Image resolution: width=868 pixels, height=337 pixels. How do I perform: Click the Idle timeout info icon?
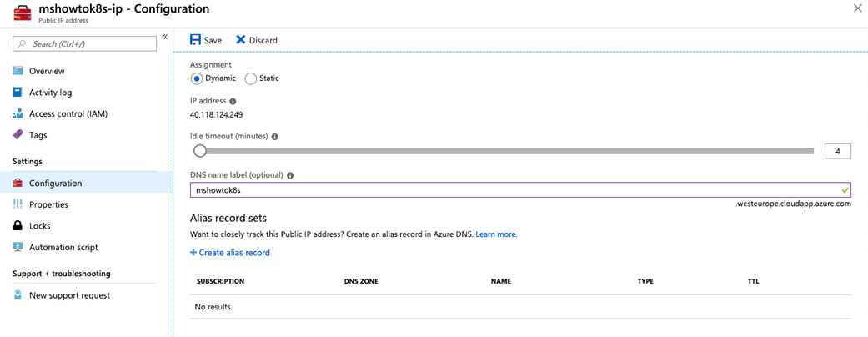pyautogui.click(x=274, y=136)
